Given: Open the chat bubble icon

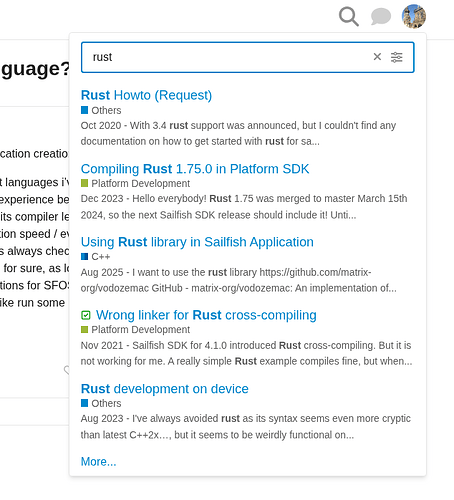Looking at the screenshot, I should tap(381, 16).
